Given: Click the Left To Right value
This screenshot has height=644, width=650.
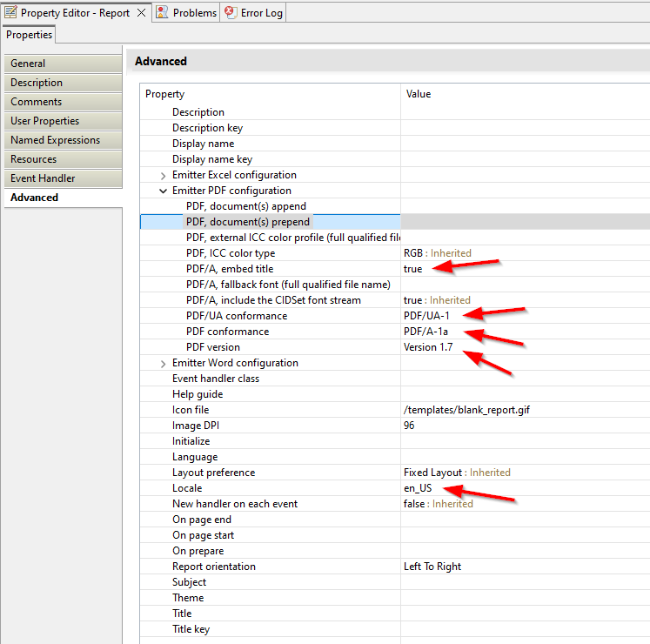Looking at the screenshot, I should (x=432, y=567).
